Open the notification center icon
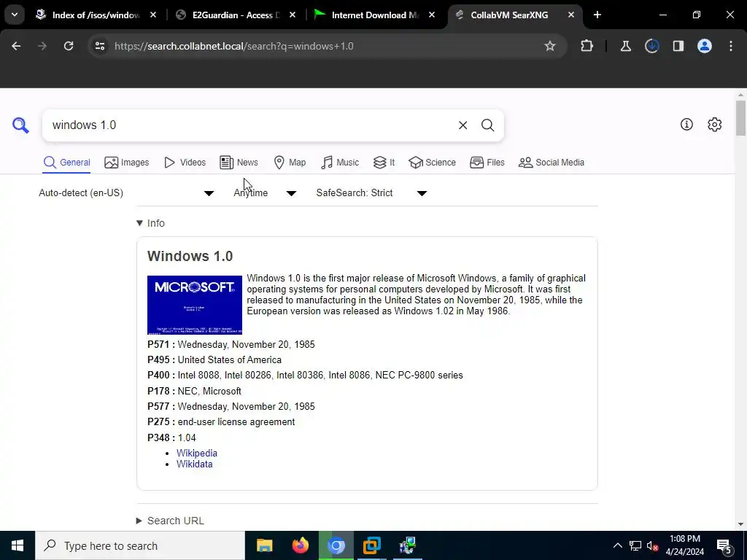Image resolution: width=747 pixels, height=560 pixels. click(x=724, y=545)
